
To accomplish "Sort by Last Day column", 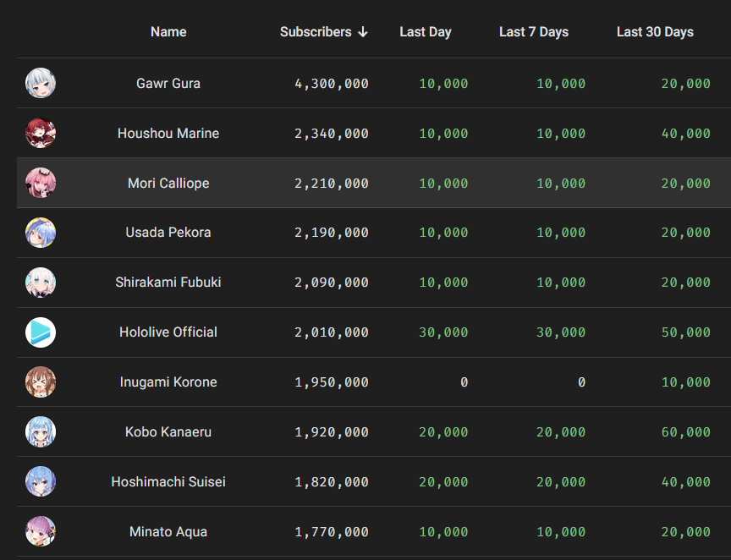I will pos(426,32).
